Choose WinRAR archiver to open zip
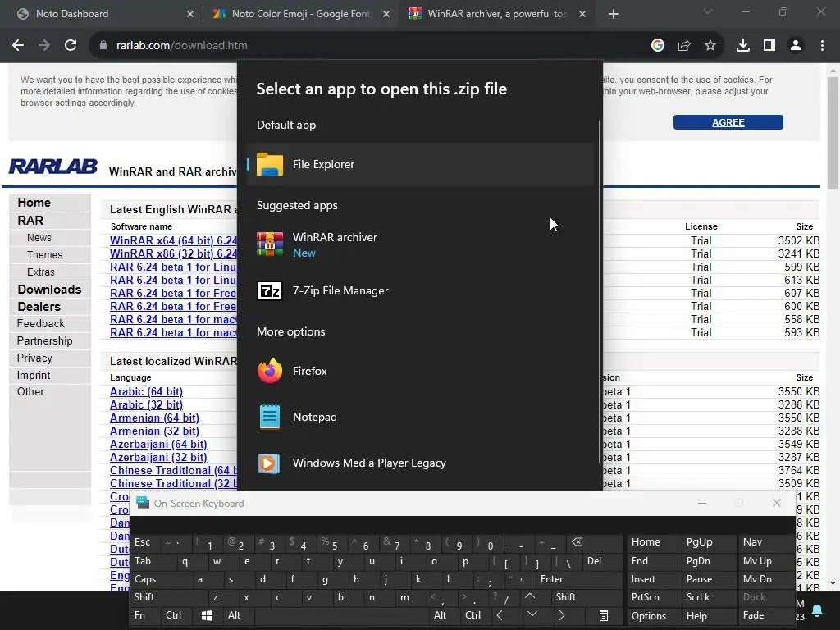The width and height of the screenshot is (840, 630). tap(421, 244)
